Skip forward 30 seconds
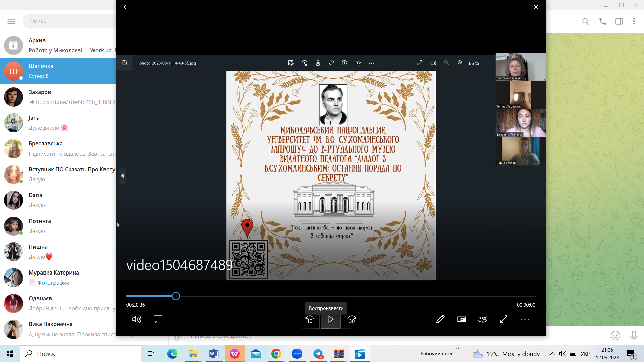Screen dimensions: 644x362 click(x=352, y=320)
